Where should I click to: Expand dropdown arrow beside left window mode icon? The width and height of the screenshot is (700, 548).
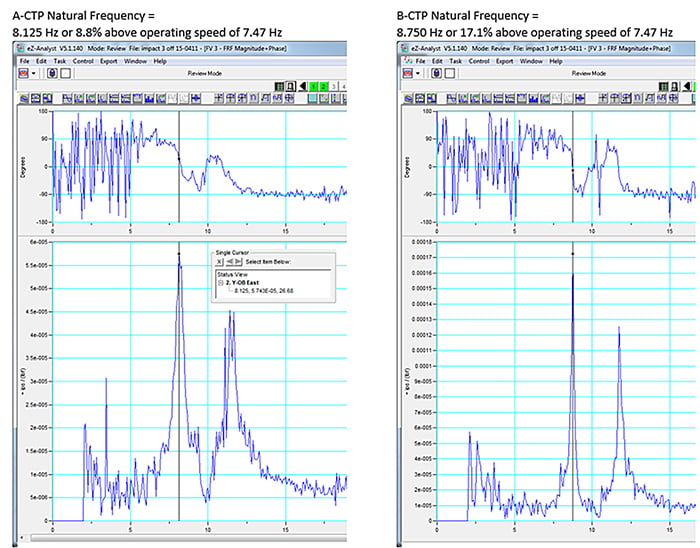pos(33,73)
